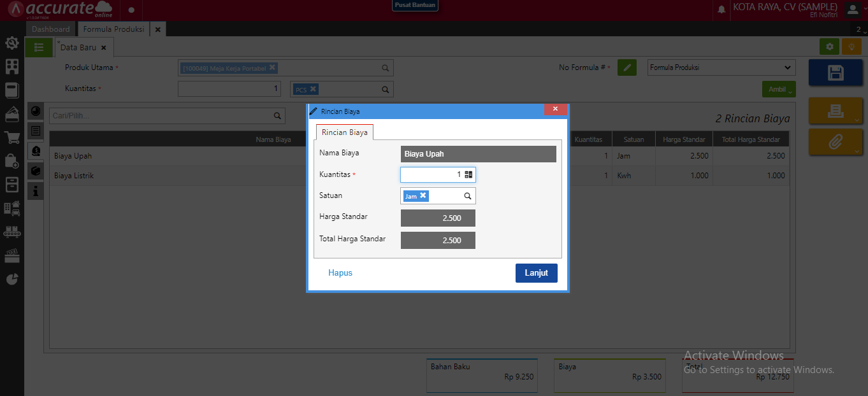Click the search magnifier in the Satuan field
Screen dimensions: 868x396
pos(467,196)
